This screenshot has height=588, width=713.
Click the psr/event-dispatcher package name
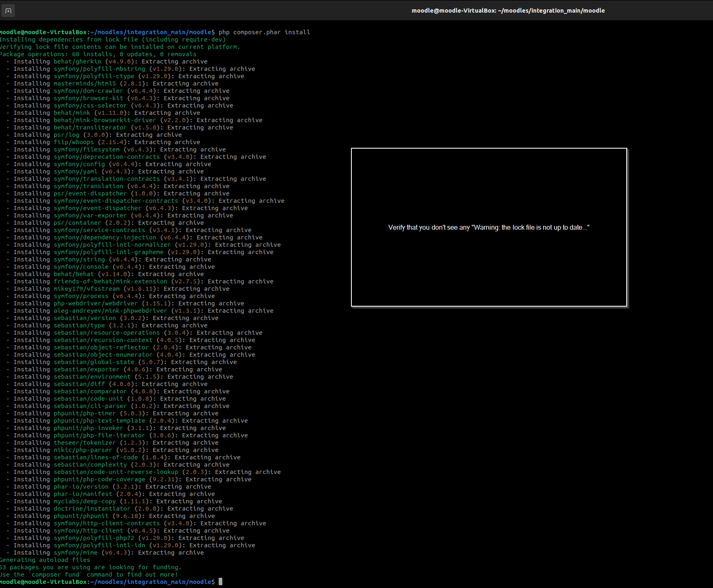[x=90, y=193]
